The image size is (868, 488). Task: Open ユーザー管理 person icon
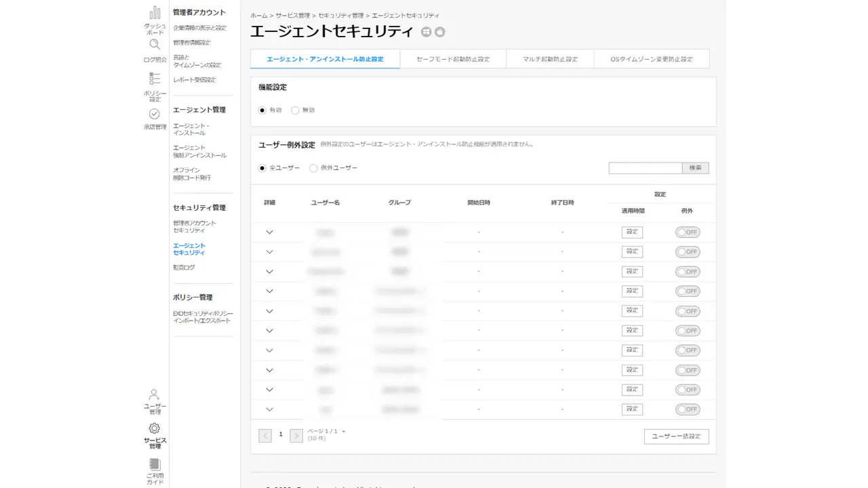pyautogui.click(x=155, y=394)
